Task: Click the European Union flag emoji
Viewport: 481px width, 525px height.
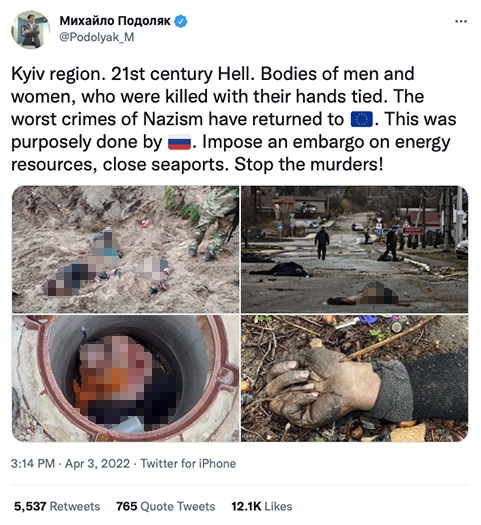Action: 362,120
